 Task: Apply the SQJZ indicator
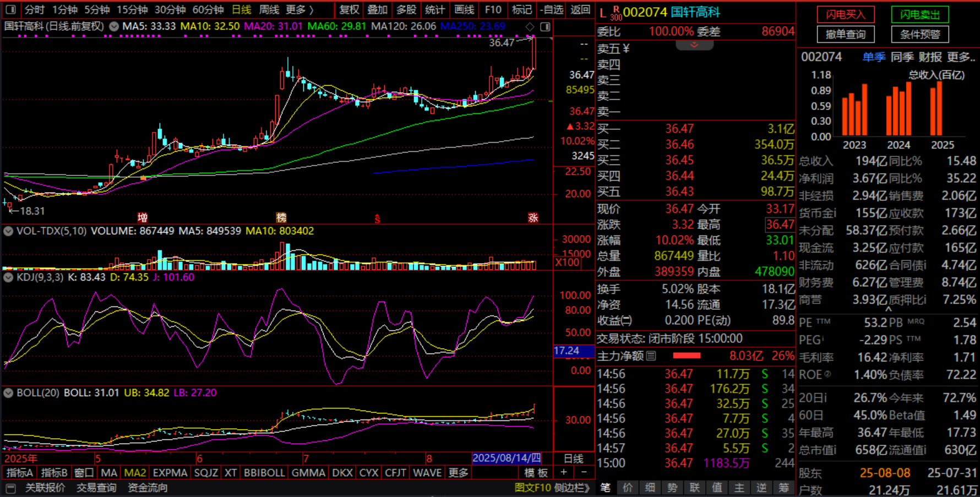(206, 473)
